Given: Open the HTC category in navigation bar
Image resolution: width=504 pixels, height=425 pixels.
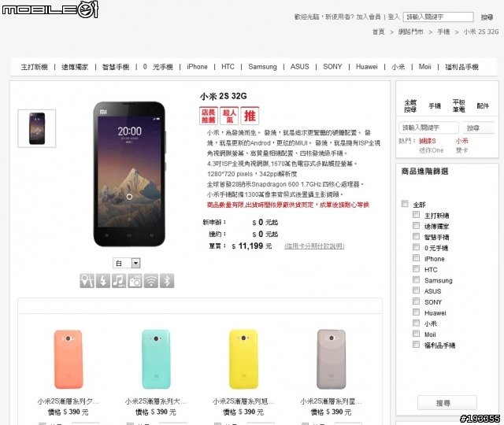Looking at the screenshot, I should (x=228, y=67).
